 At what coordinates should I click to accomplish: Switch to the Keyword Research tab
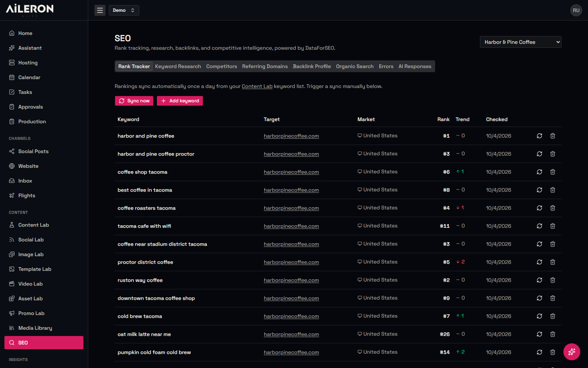[x=178, y=66]
